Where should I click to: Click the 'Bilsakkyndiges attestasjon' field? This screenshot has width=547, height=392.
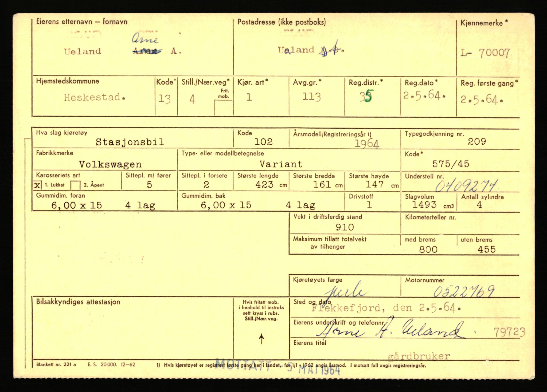tap(133, 328)
